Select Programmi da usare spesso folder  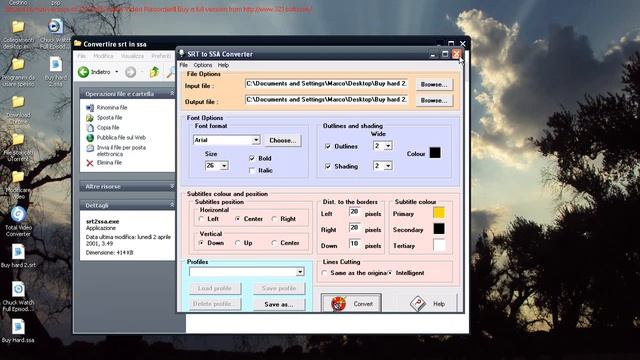coord(18,64)
